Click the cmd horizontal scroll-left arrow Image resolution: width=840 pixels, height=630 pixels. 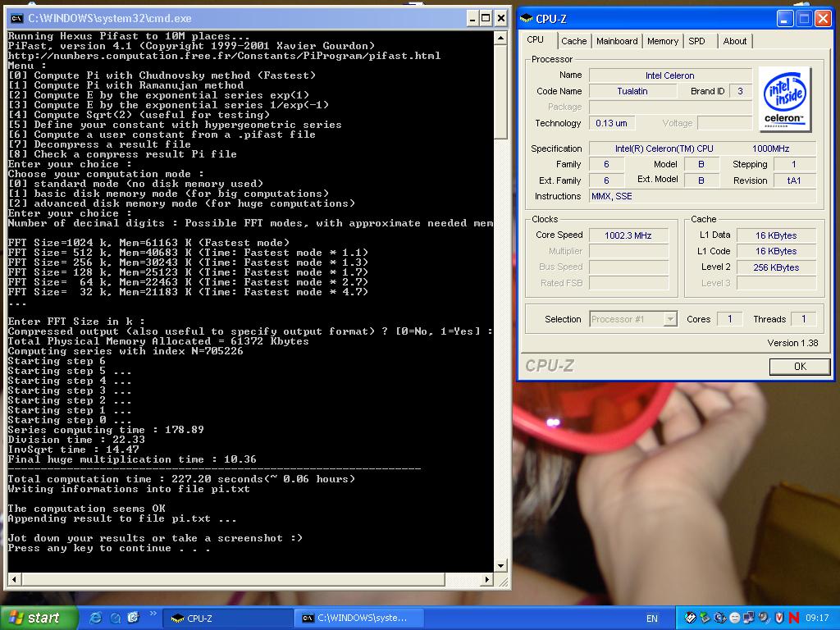pyautogui.click(x=14, y=579)
